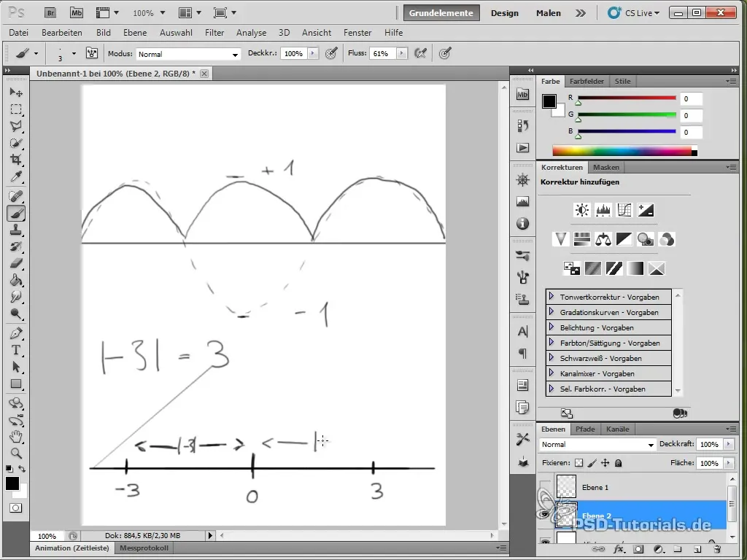
Task: Select the Eyedropper tool
Action: 16,176
